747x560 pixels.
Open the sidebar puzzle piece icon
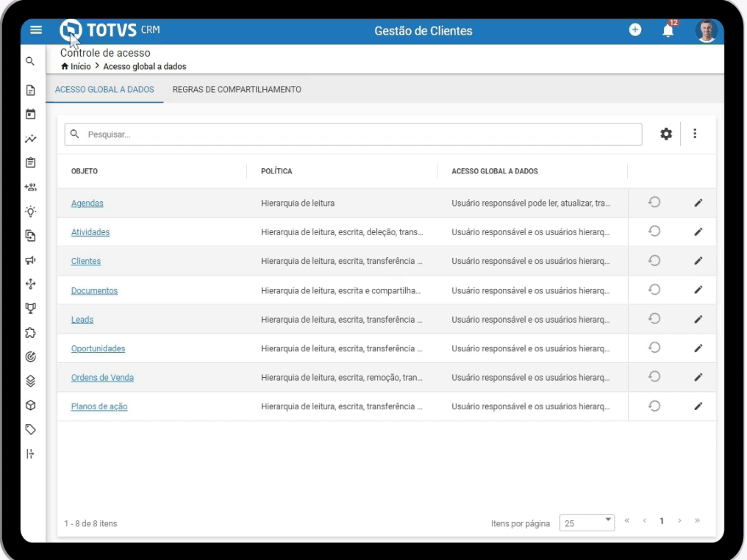(x=30, y=333)
